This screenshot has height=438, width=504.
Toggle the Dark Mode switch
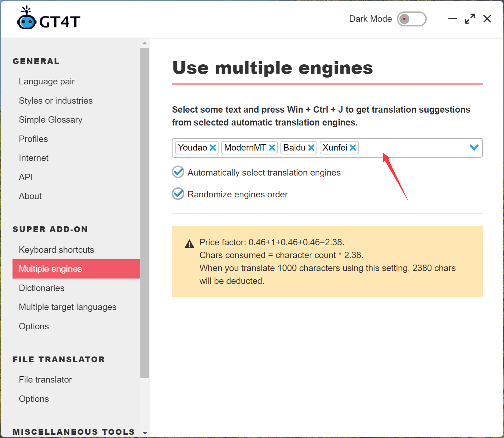(x=411, y=19)
